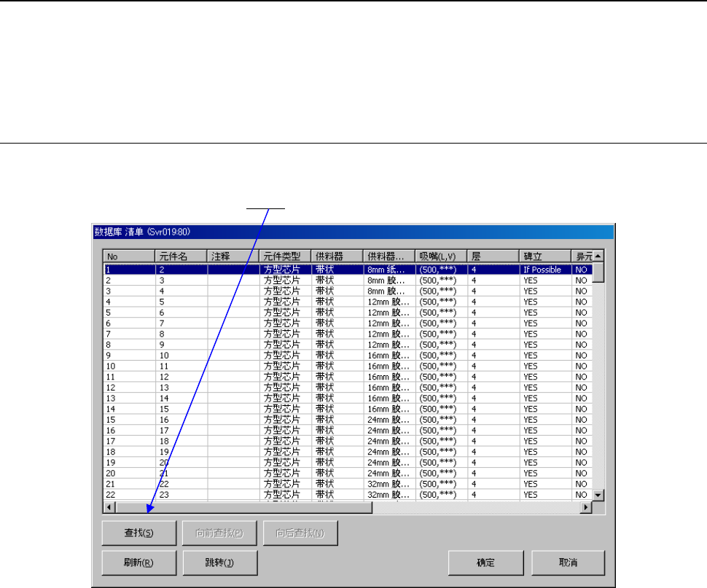Sort by the No column header

[x=129, y=256]
